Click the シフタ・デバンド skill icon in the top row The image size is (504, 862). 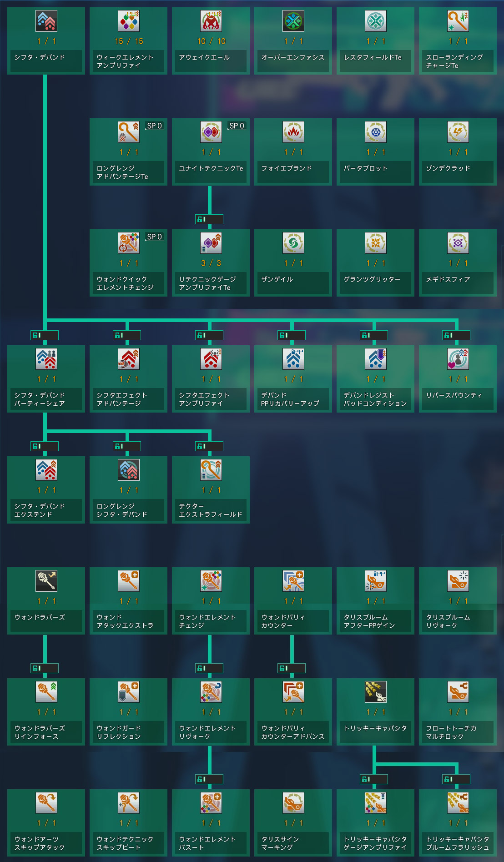point(46,21)
